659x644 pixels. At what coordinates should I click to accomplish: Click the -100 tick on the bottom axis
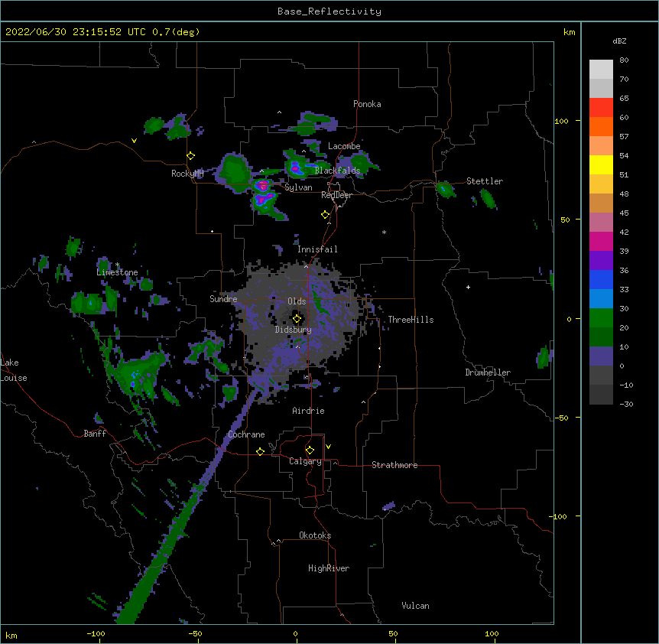pos(96,634)
